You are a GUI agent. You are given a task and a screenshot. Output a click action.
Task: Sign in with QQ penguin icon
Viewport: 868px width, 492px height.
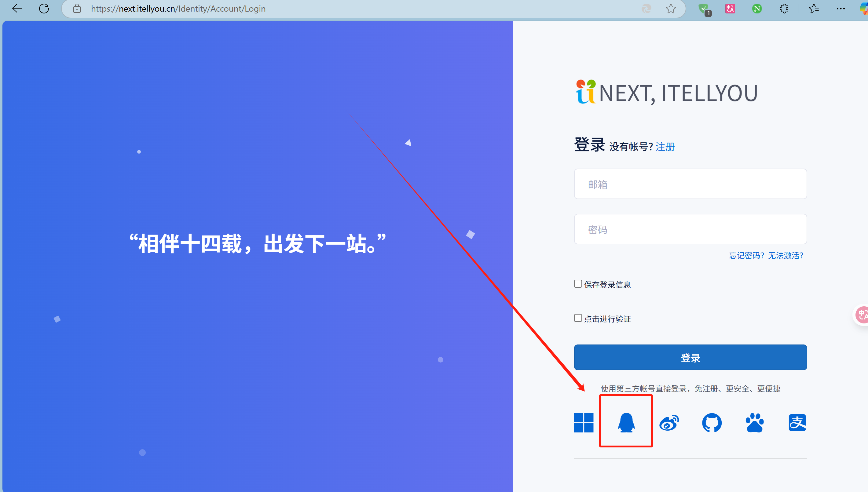(x=626, y=422)
